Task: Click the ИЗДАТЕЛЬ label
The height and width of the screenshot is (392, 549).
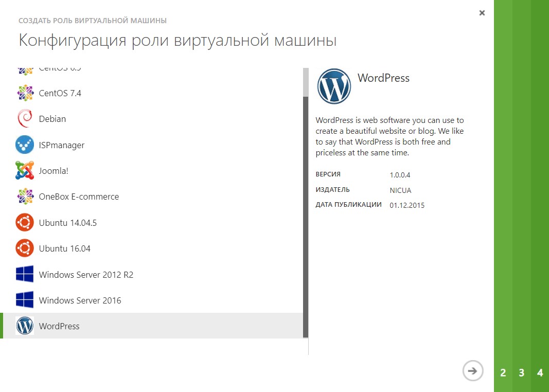Action: click(332, 190)
